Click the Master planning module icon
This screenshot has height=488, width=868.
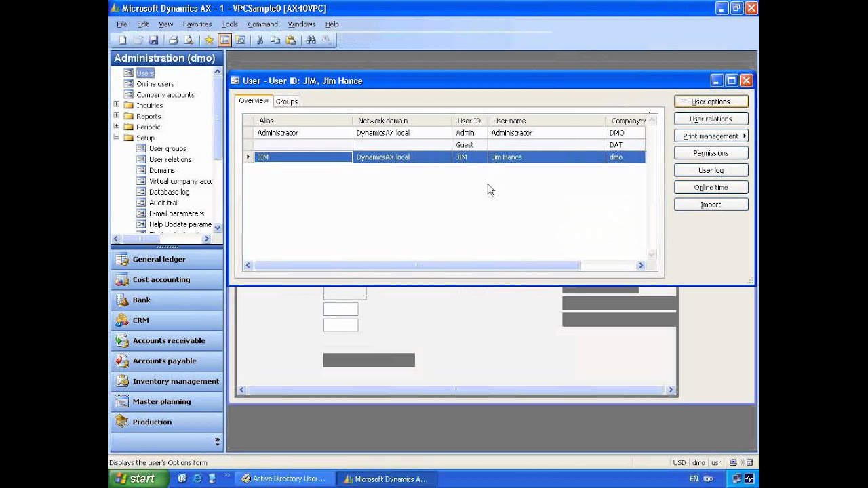(122, 401)
